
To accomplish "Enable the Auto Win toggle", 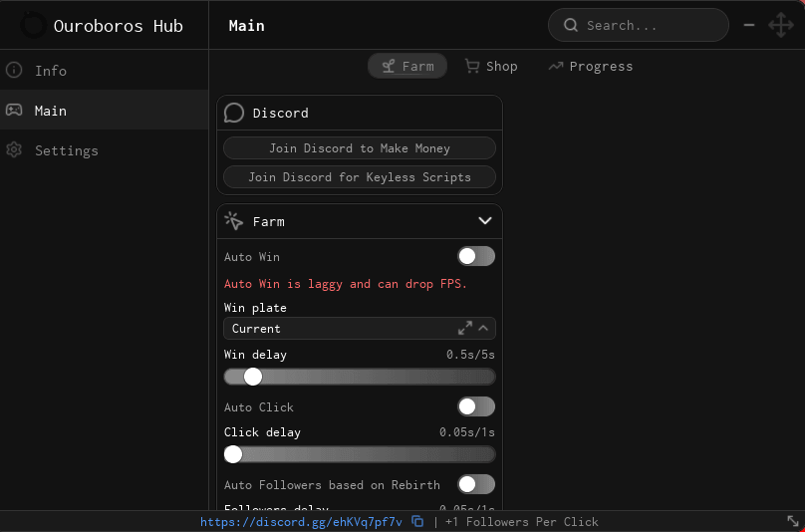I will [476, 256].
